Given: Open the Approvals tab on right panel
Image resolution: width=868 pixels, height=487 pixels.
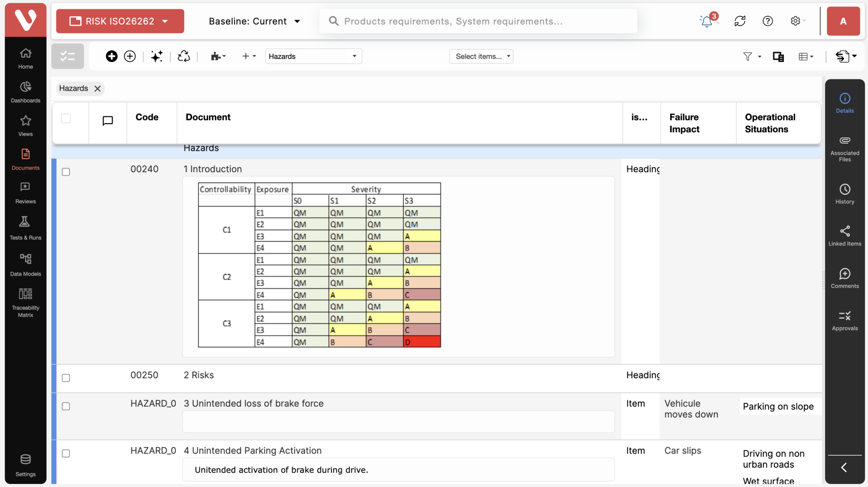Looking at the screenshot, I should (x=844, y=320).
